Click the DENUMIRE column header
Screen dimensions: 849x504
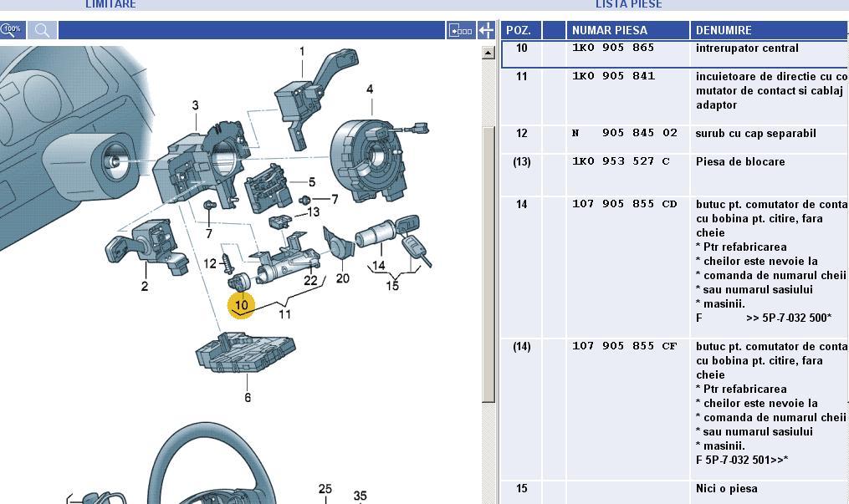click(724, 30)
